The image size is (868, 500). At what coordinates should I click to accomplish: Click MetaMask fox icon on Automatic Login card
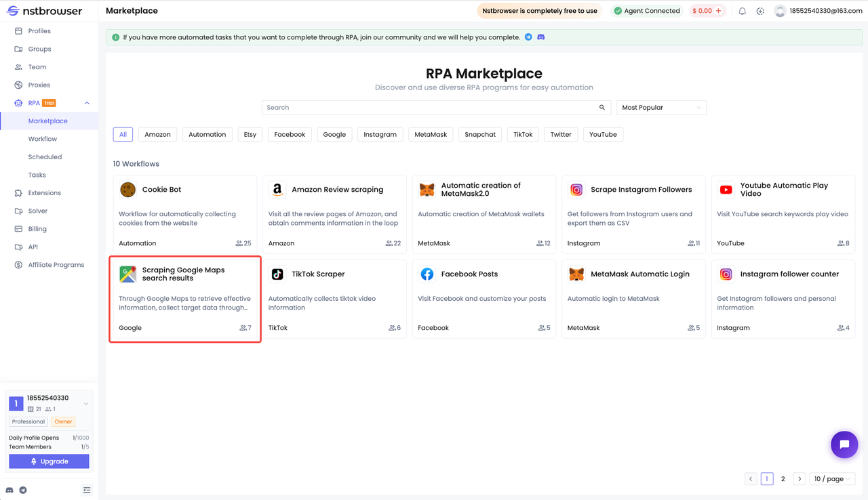click(x=576, y=274)
